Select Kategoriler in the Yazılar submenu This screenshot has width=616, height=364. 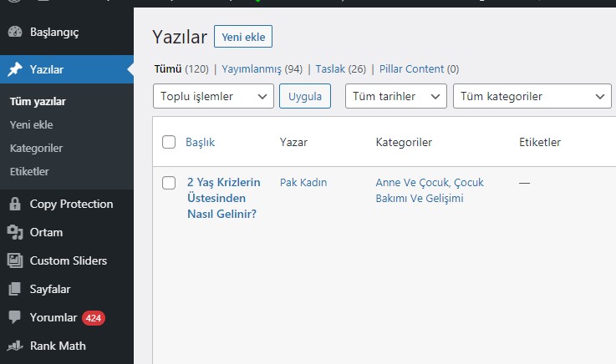(36, 149)
